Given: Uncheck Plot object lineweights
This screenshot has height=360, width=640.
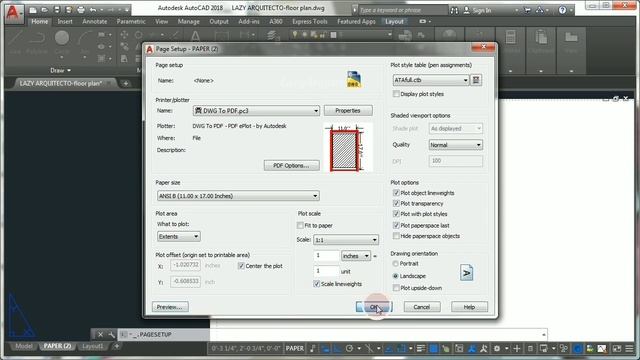Looking at the screenshot, I should click(396, 193).
